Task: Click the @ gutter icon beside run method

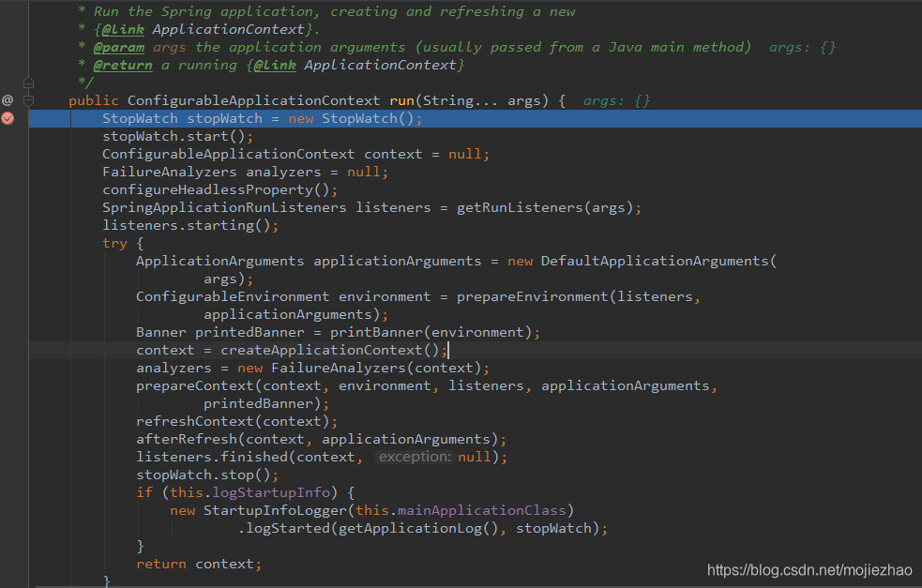Action: (8, 100)
